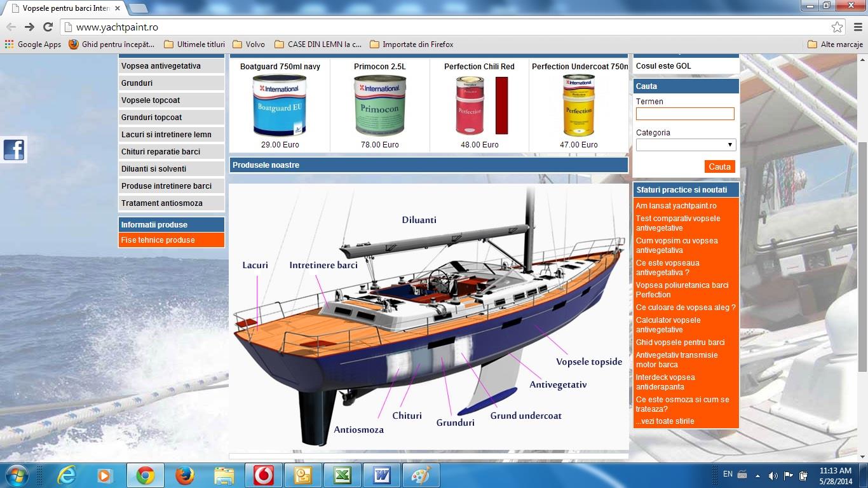Open the Paint app in the taskbar
This screenshot has width=868, height=488.
(x=421, y=475)
